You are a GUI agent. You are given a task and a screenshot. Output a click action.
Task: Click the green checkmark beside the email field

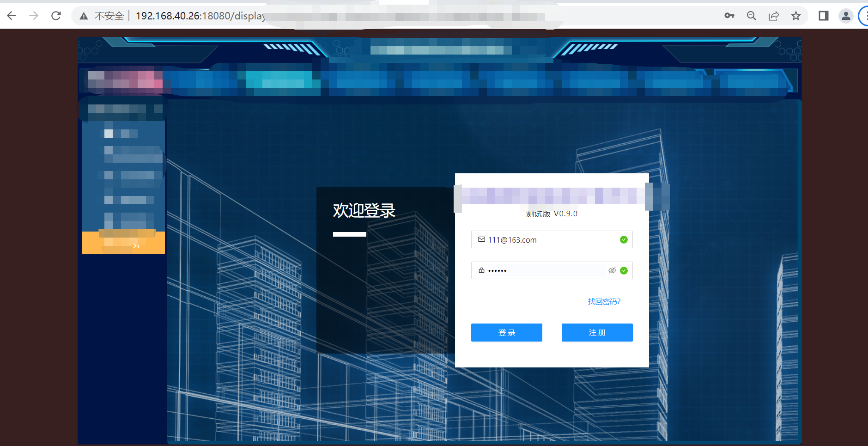(x=624, y=239)
